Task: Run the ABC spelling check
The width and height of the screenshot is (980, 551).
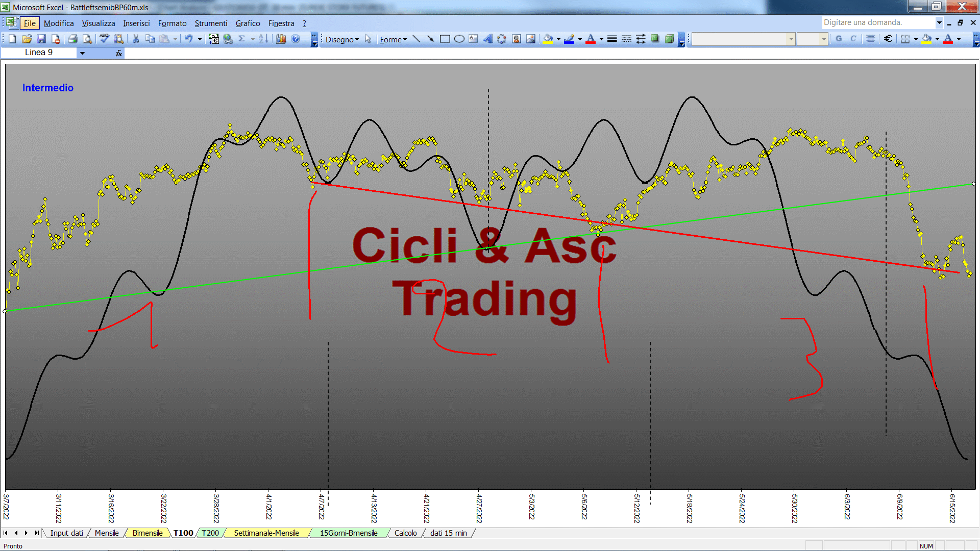Action: pos(105,39)
